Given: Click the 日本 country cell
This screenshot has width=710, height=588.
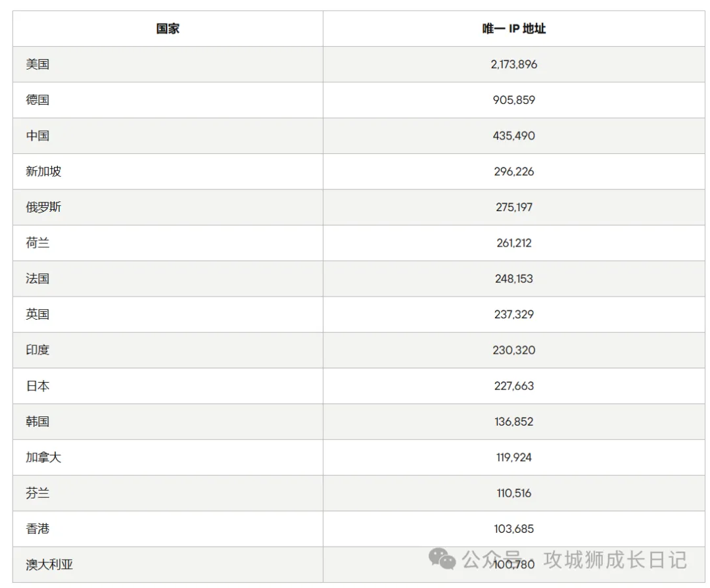Looking at the screenshot, I should (37, 386).
